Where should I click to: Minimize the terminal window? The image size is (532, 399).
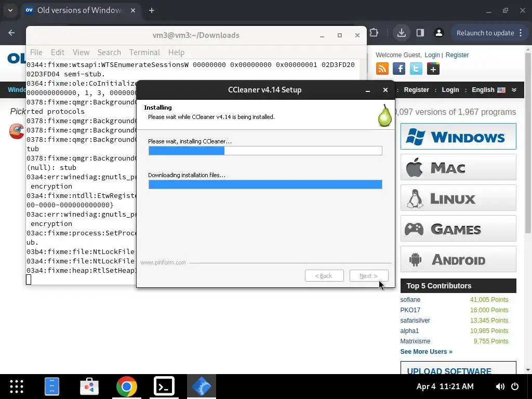point(322,36)
